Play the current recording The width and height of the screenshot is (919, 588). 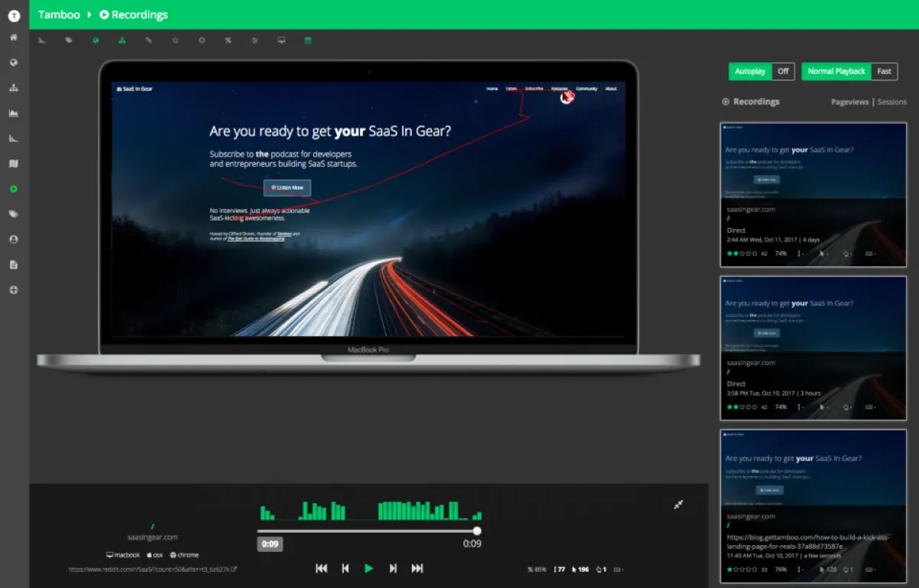[x=369, y=568]
